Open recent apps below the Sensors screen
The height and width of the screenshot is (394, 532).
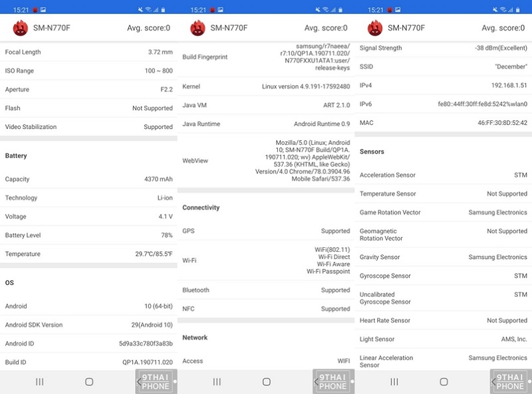coord(394,382)
